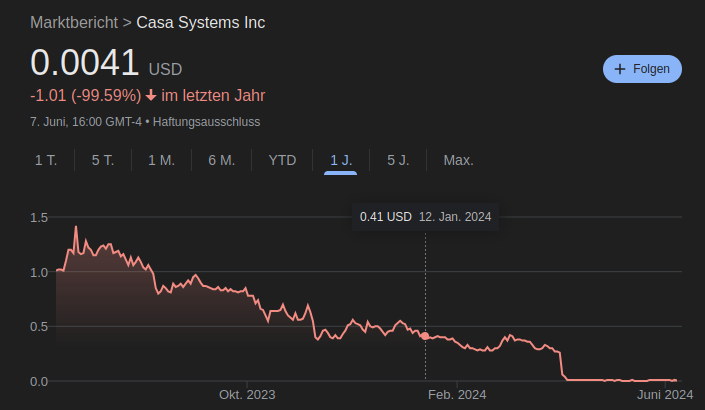Click the 7. Juni, 16:00 GMT-4 timestamp
Viewport: 705px width, 410px height.
86,122
